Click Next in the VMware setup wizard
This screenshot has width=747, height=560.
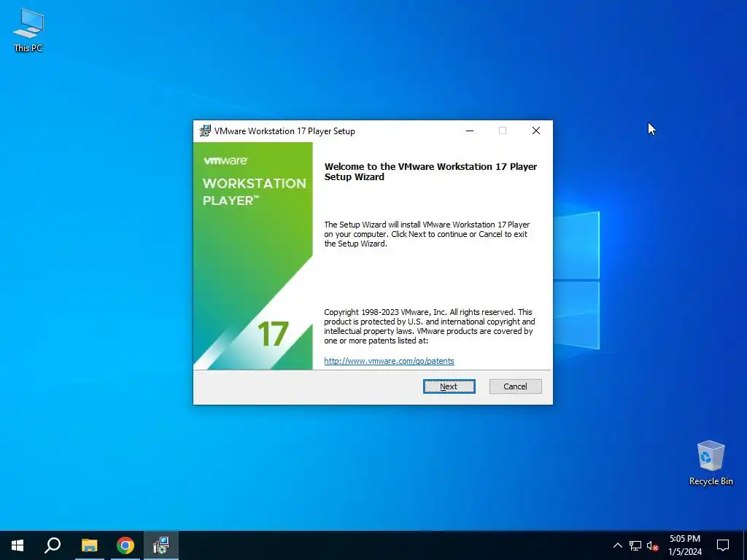[449, 386]
